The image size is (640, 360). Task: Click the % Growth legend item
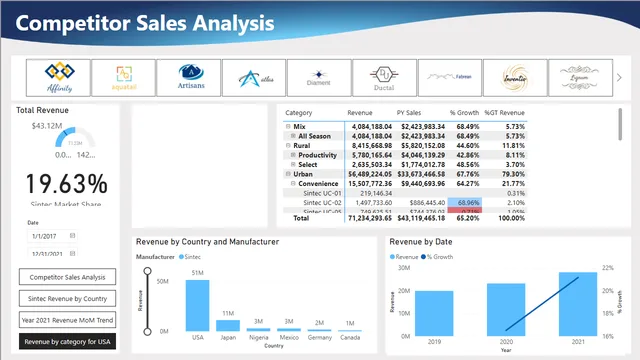(437, 257)
